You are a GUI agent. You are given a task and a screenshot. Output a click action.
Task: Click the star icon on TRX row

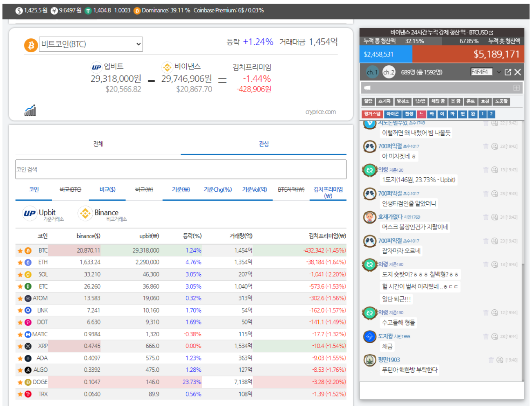pos(20,394)
